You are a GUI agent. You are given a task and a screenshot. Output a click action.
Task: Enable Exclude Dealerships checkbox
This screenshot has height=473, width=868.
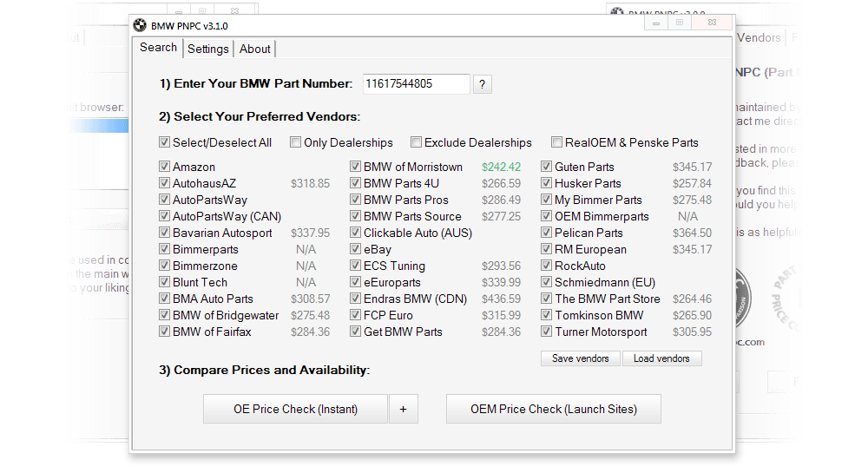coord(416,142)
